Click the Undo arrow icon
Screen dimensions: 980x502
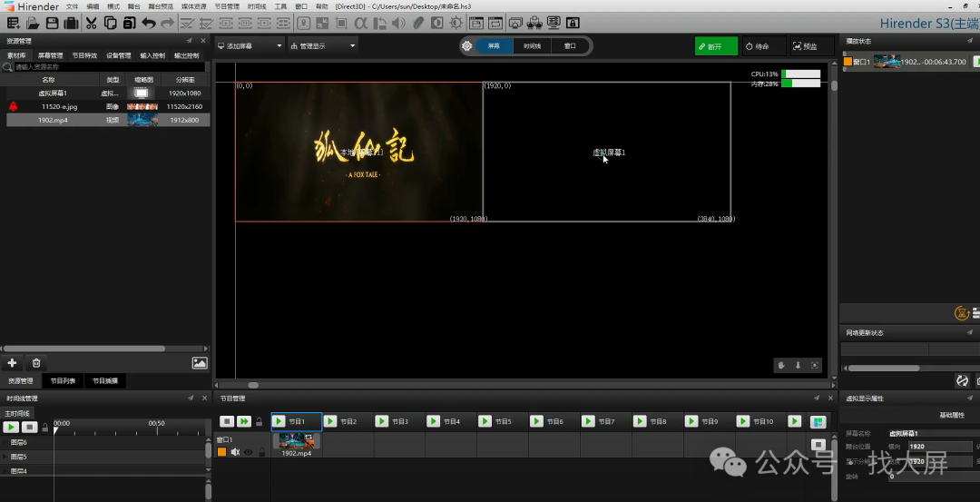[150, 23]
